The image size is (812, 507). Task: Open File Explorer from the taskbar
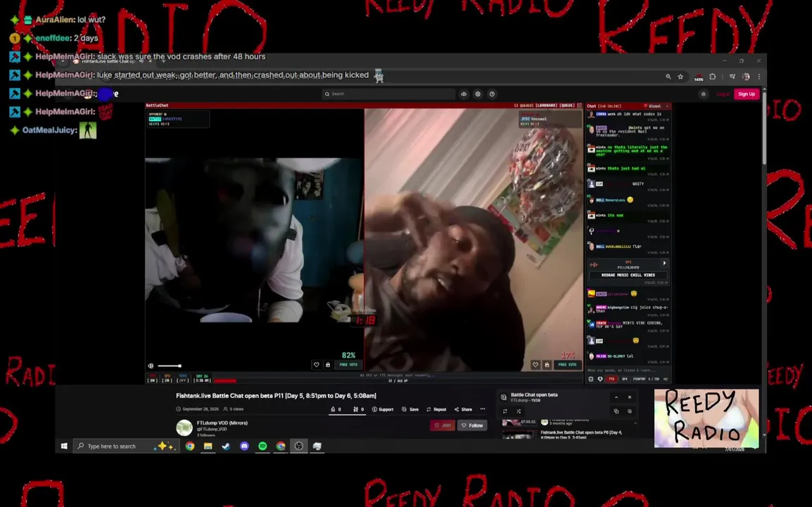pos(208,446)
